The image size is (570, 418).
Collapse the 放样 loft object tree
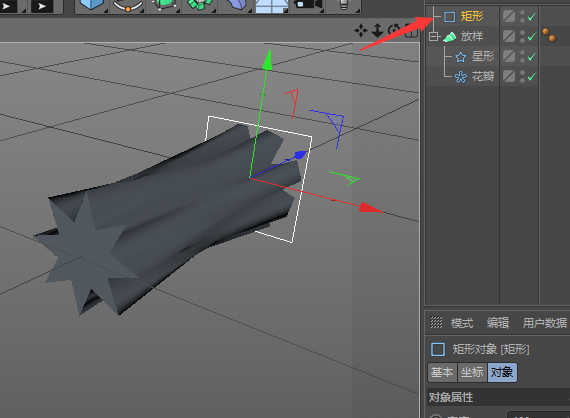433,36
